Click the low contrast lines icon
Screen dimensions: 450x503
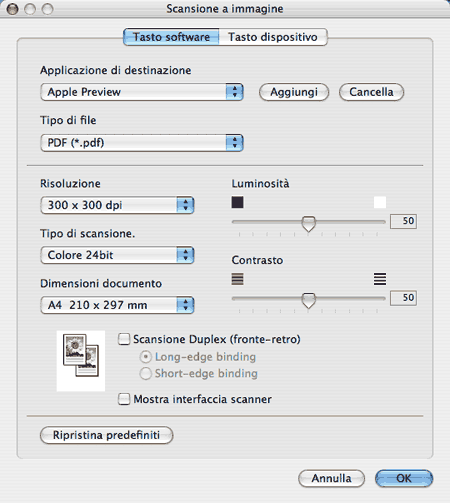tap(237, 279)
